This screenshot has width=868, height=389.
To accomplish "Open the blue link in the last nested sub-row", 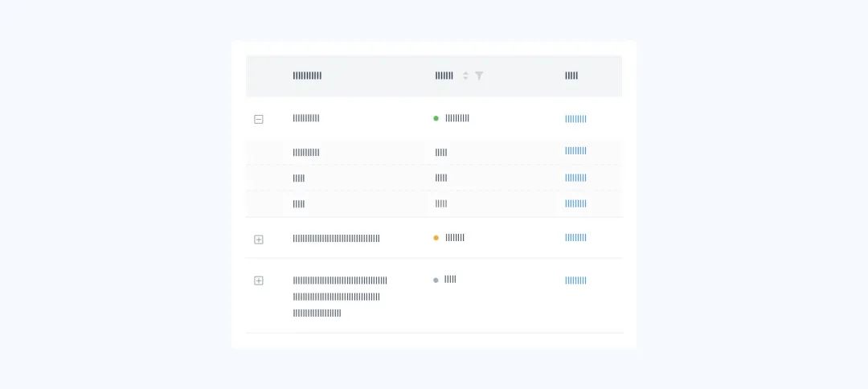I will pos(575,203).
